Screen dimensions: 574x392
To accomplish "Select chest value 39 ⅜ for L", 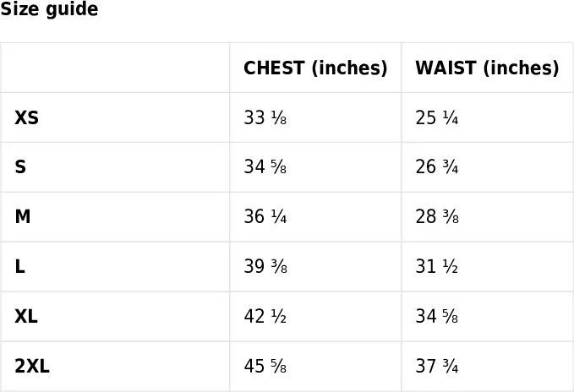I will click(x=265, y=267).
